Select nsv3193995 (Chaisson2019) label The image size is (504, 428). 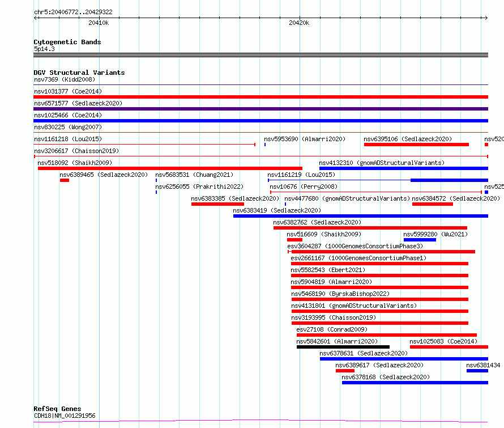click(334, 317)
